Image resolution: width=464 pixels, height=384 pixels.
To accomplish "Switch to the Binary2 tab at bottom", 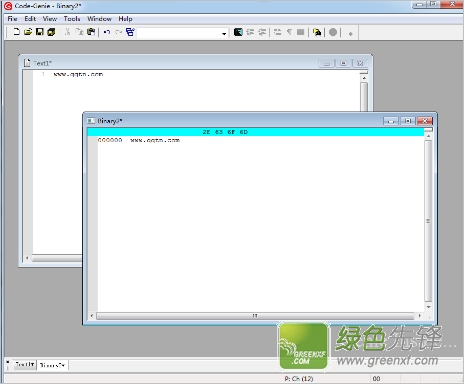I will click(52, 365).
